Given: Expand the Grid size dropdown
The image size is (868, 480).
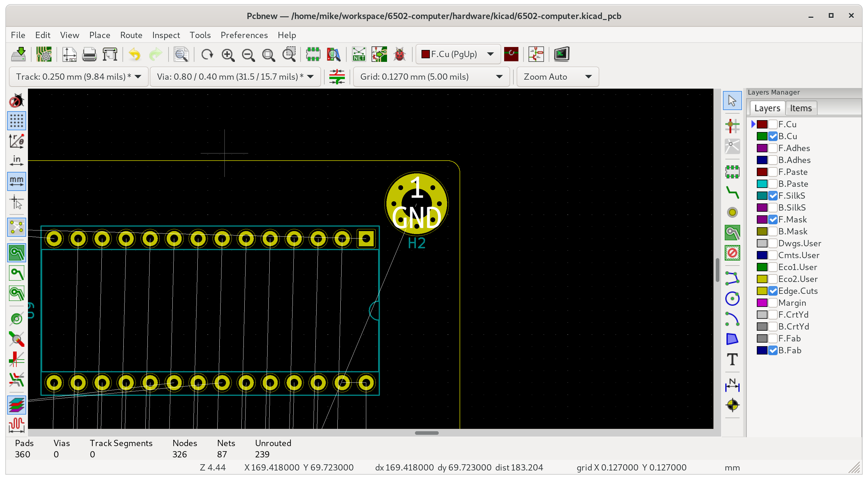Looking at the screenshot, I should (x=431, y=77).
